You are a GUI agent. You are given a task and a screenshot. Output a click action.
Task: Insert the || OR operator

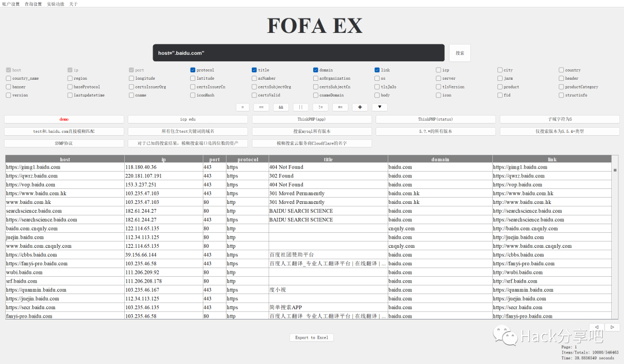[x=301, y=107]
